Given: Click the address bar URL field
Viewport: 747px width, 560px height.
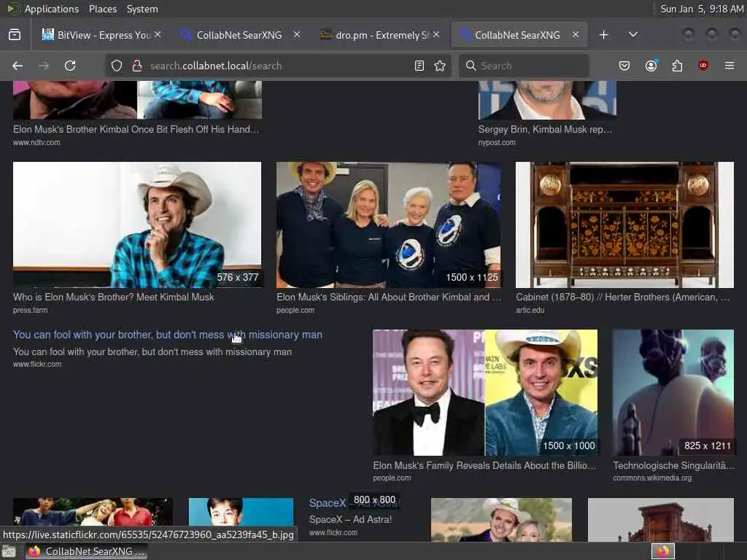Looking at the screenshot, I should coord(276,66).
